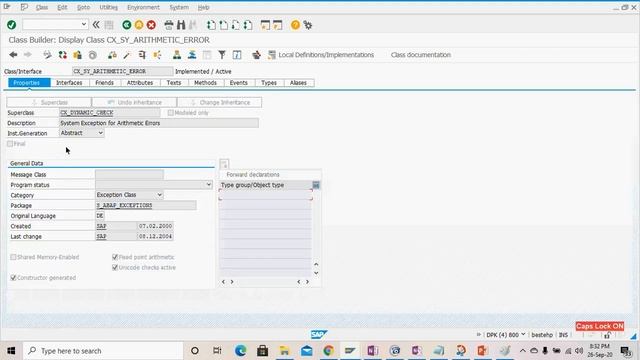Click the Windows taskbar search box
The image size is (640, 360).
click(103, 351)
